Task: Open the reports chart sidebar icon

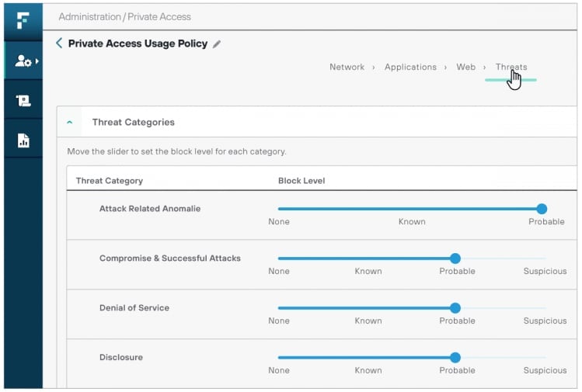Action: point(23,140)
